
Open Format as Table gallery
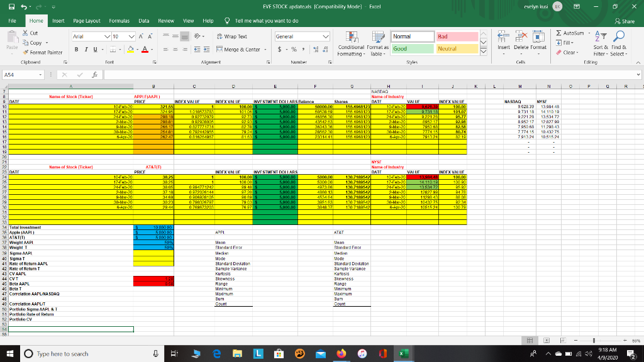(x=377, y=43)
